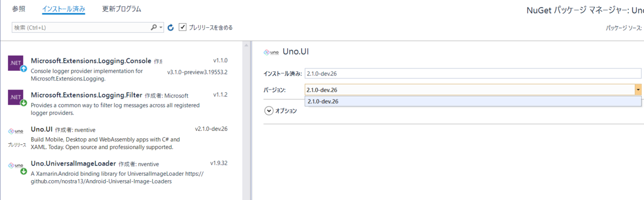Open the 参照 tab
Viewport: 644px width, 200px height.
tap(19, 9)
